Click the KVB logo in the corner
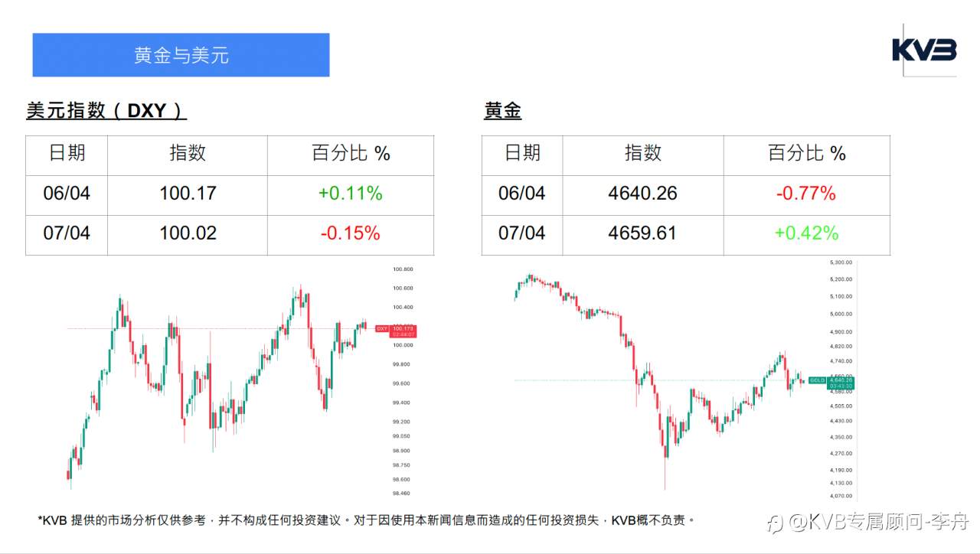The image size is (980, 554). [x=924, y=51]
